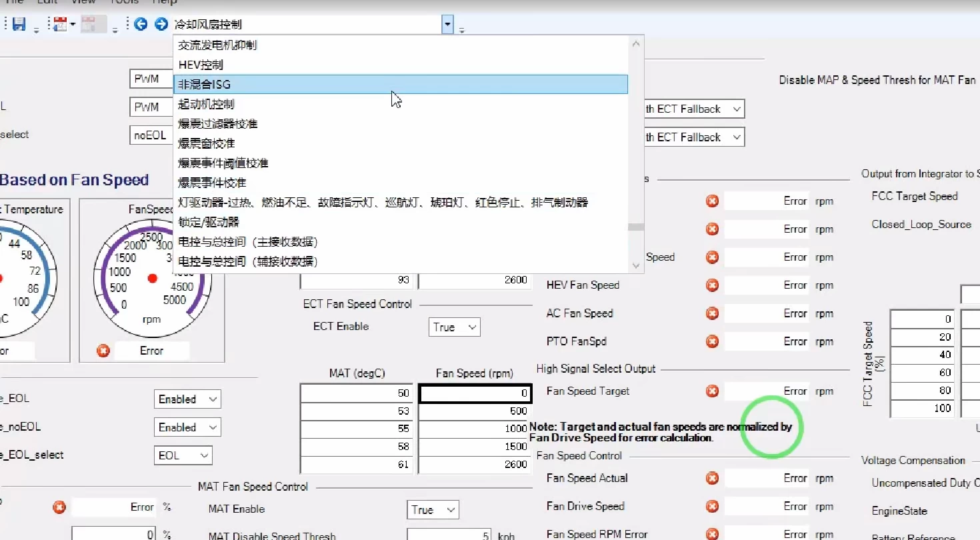Disable the Enabled setting for _EOL
Image resolution: width=980 pixels, height=540 pixels.
187,399
